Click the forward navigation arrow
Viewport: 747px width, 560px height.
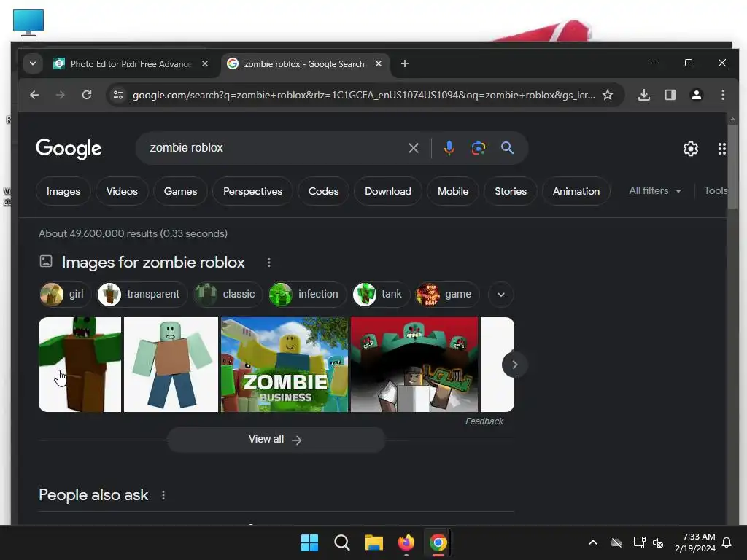coord(60,95)
